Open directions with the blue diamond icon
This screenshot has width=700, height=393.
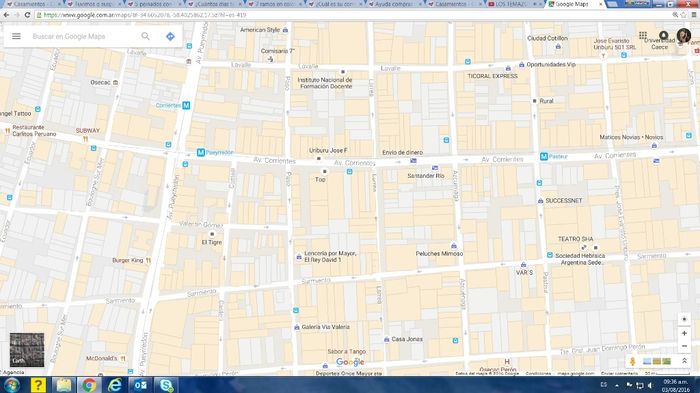click(170, 36)
